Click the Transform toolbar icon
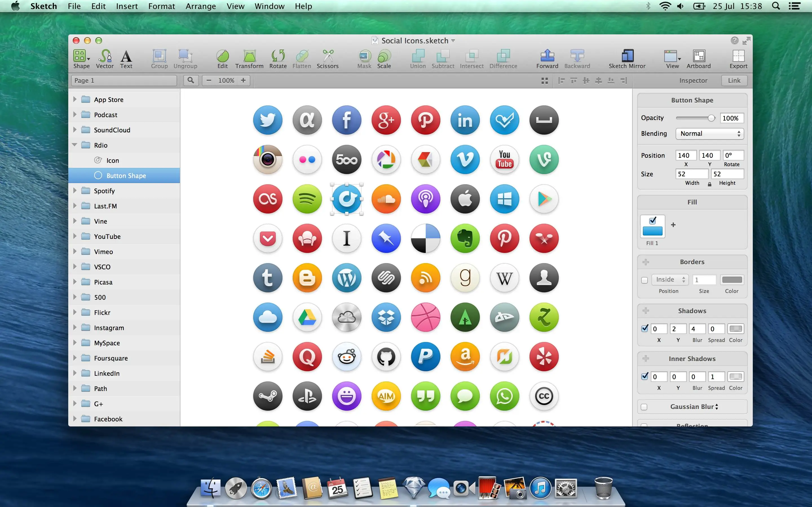 249,59
